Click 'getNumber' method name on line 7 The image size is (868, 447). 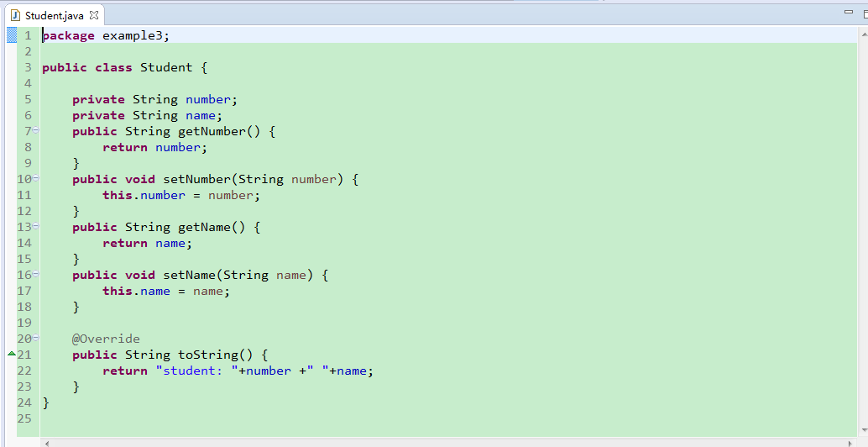[x=212, y=131]
